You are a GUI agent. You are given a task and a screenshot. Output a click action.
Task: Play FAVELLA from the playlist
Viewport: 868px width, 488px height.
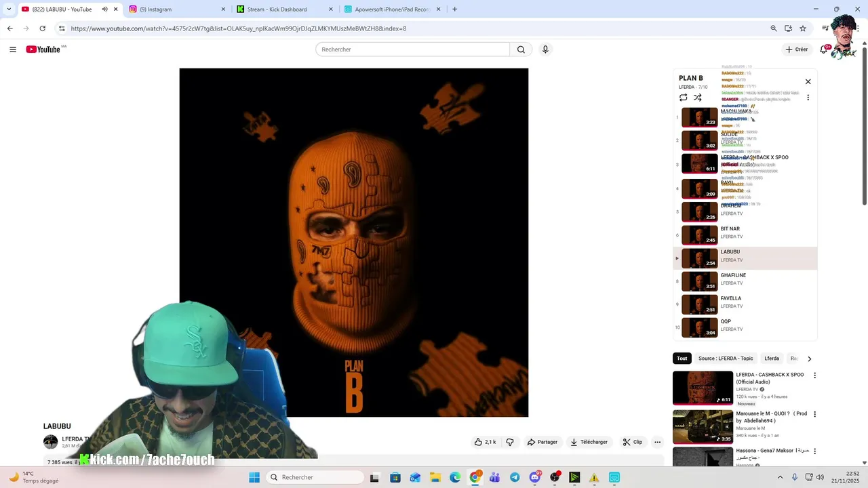pyautogui.click(x=745, y=304)
